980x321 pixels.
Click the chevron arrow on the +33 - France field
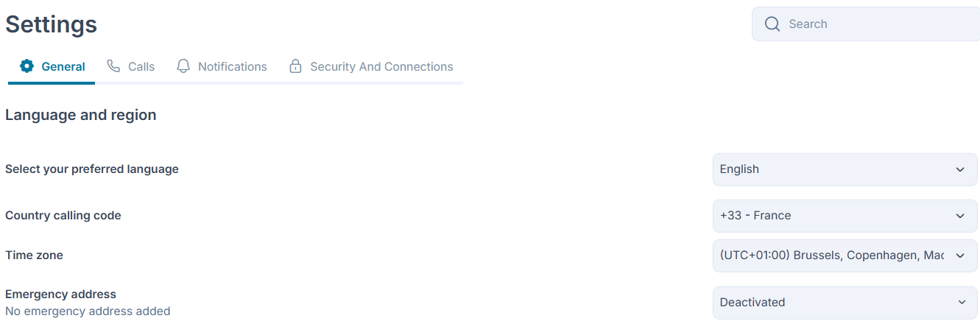[960, 216]
